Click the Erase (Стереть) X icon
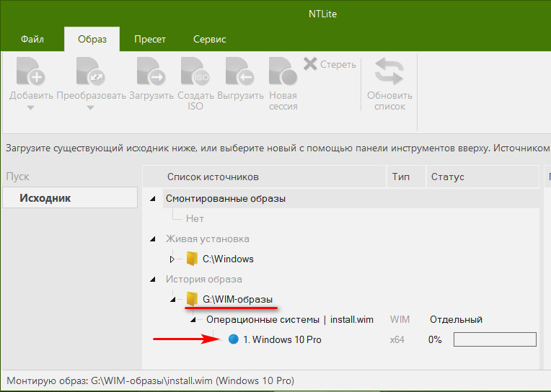Viewport: 551px width, 392px height. point(310,64)
